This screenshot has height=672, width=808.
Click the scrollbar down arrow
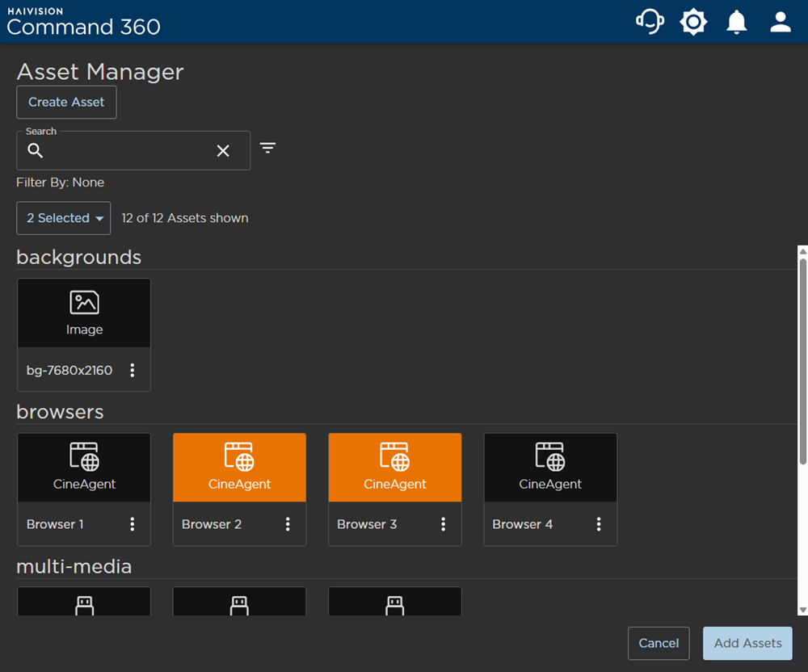click(802, 610)
